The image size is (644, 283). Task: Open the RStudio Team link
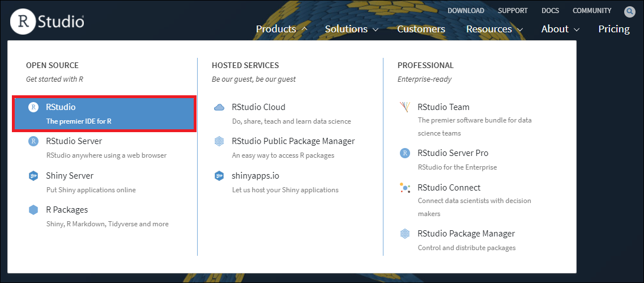tap(443, 107)
